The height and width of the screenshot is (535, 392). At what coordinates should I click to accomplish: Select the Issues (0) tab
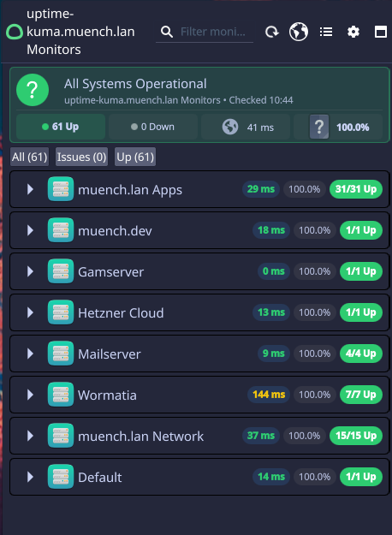pos(81,157)
